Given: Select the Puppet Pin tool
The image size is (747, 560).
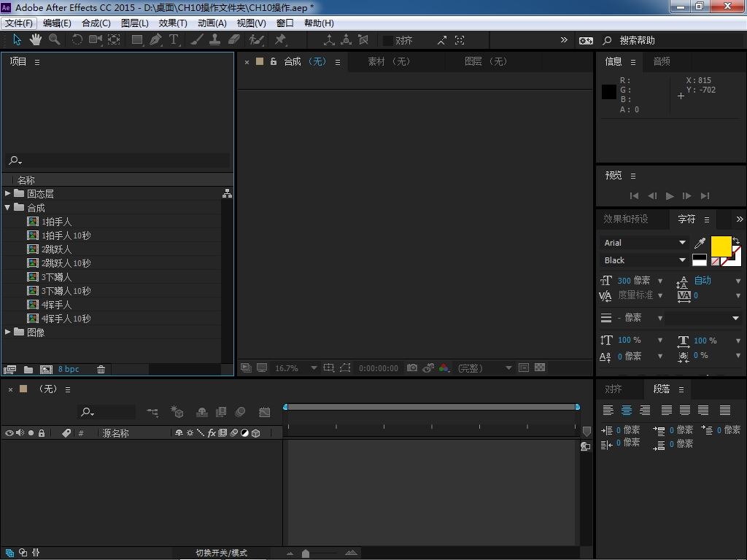Looking at the screenshot, I should (280, 40).
